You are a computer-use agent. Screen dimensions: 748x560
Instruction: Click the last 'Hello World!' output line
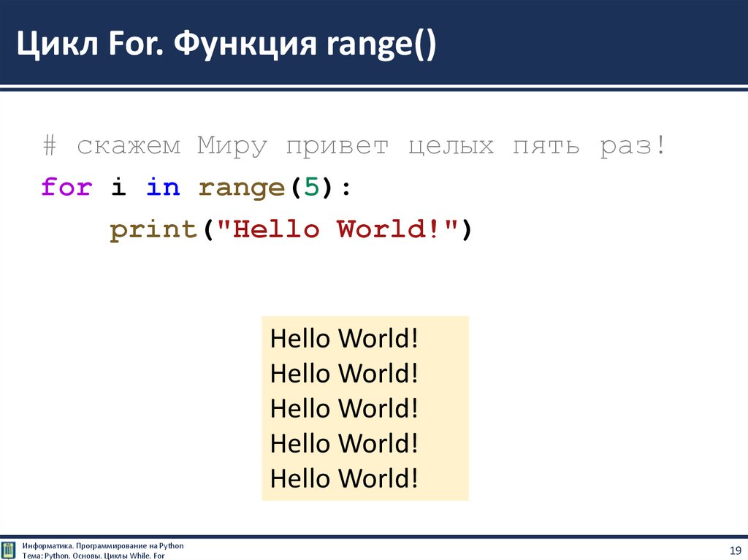[x=344, y=478]
